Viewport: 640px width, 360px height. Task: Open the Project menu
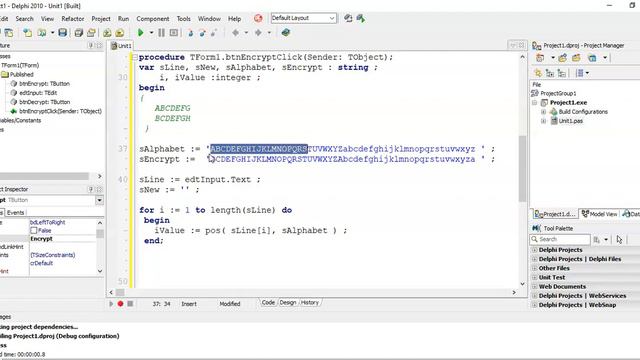point(101,19)
